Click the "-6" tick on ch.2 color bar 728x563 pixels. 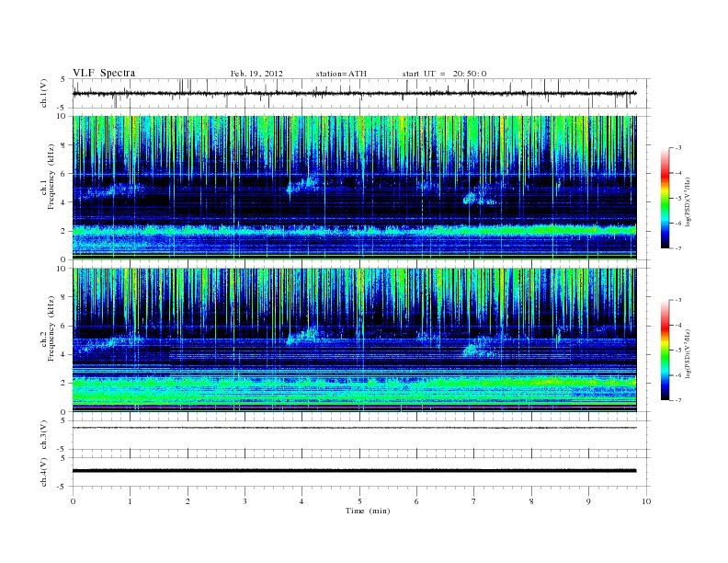point(677,375)
